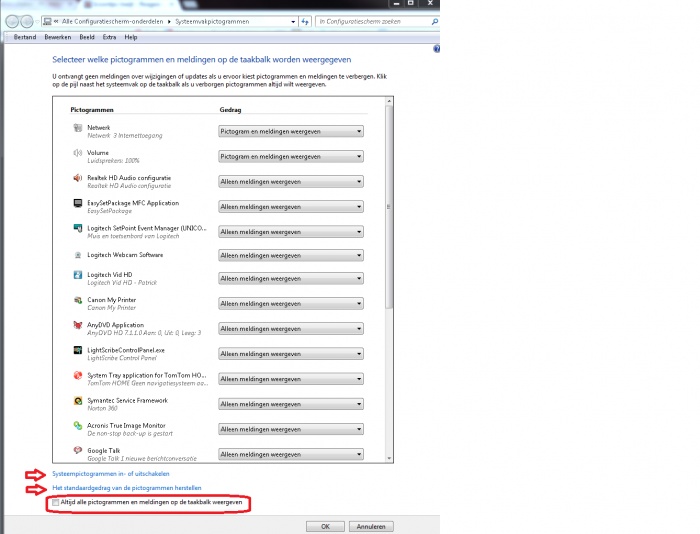Go back with the Back arrow
The image size is (700, 534).
pos(12,21)
